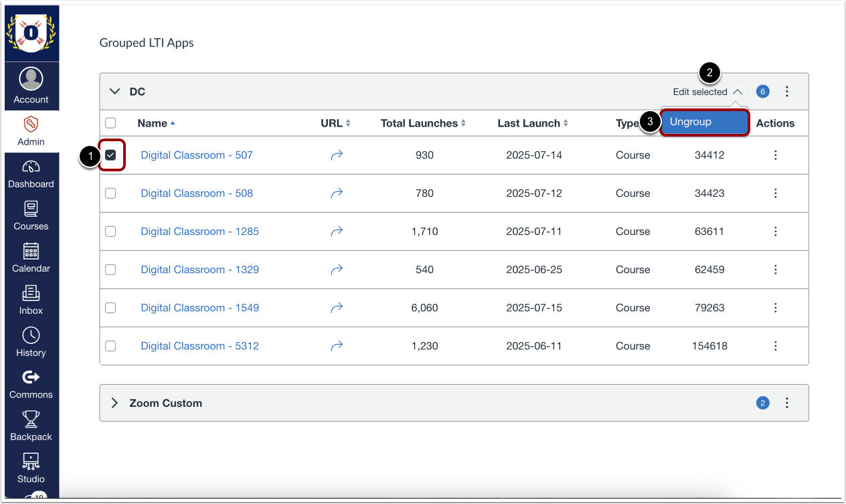This screenshot has width=846, height=504.
Task: Open Commons from the left navigation
Action: coord(31,384)
